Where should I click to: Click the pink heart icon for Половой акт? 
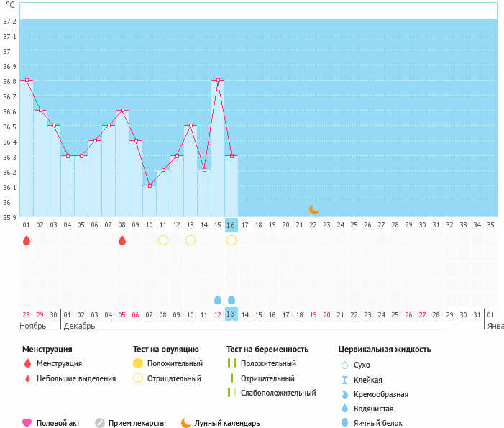click(x=27, y=423)
